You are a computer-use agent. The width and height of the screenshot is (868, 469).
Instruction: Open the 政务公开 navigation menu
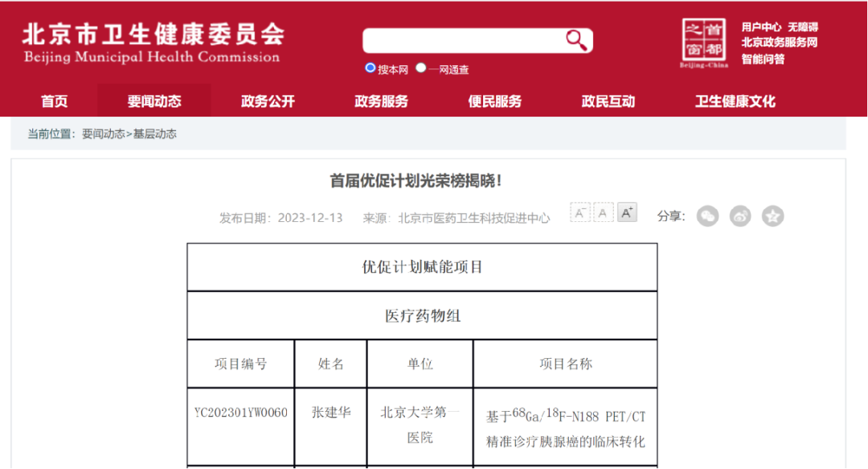tap(268, 101)
